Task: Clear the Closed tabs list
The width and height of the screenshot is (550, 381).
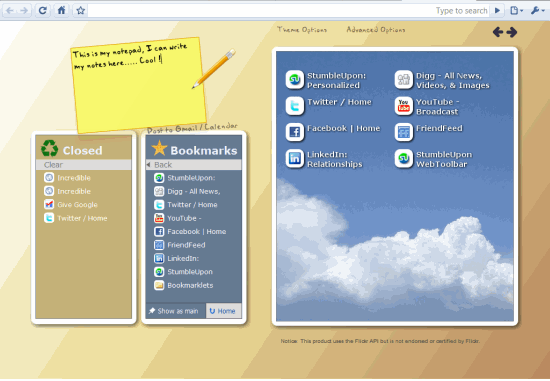Action: point(83,165)
